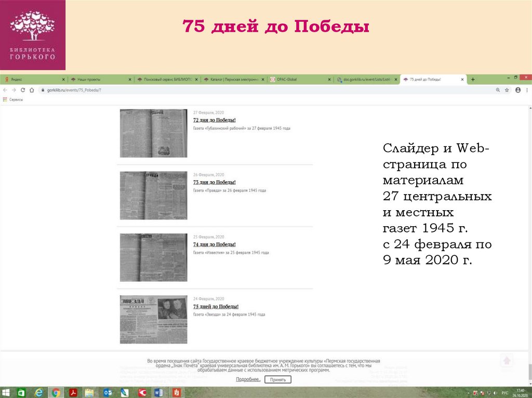Image resolution: width=532 pixels, height=398 pixels.
Task: Click the Принять cookie button
Action: [278, 379]
